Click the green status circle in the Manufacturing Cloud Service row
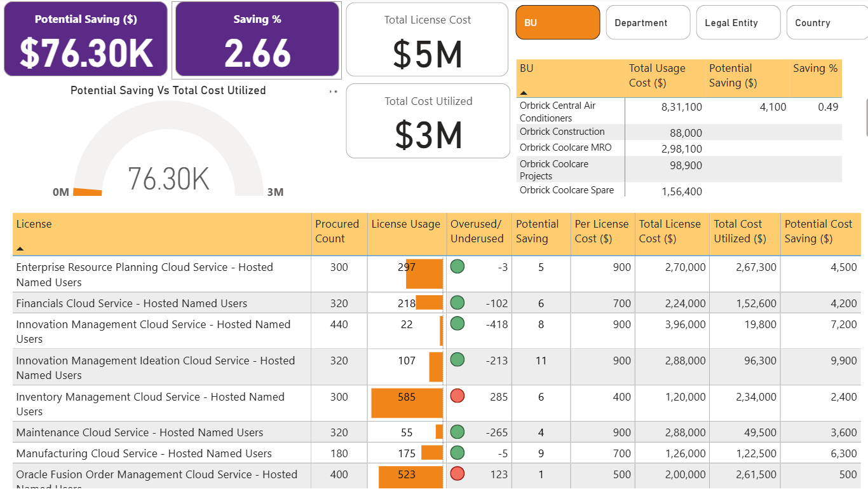This screenshot has height=489, width=868. pos(457,453)
